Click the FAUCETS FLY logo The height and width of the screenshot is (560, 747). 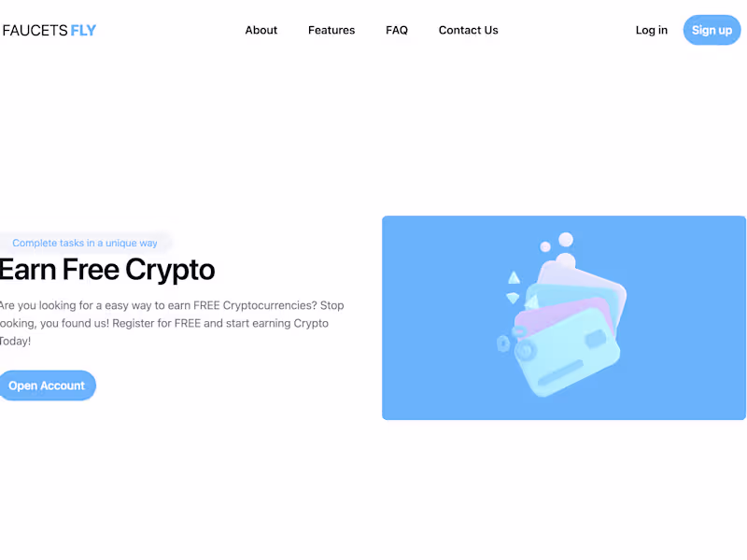pos(49,31)
